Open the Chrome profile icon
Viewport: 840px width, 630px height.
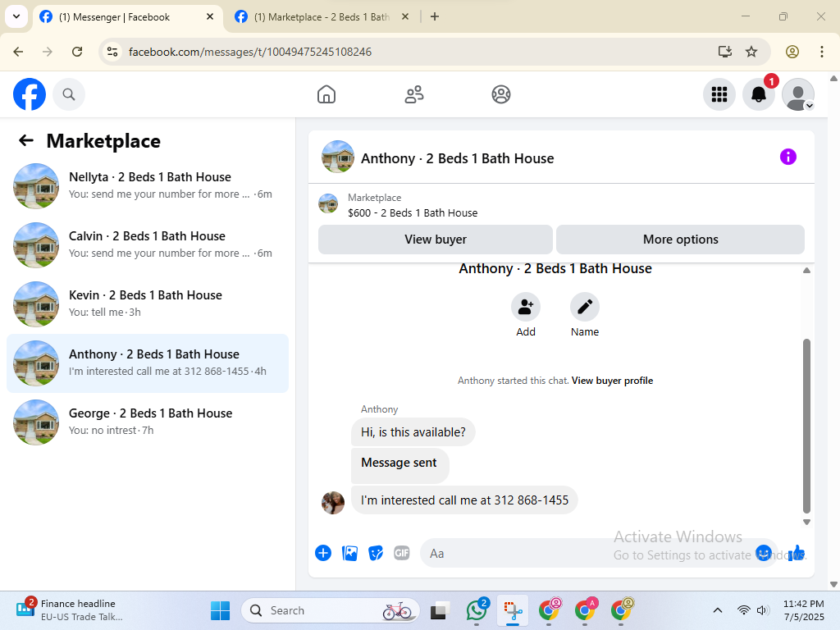point(792,52)
